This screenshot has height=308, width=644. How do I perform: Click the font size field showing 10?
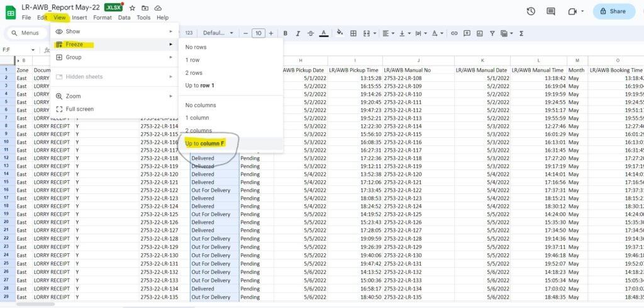pos(258,33)
